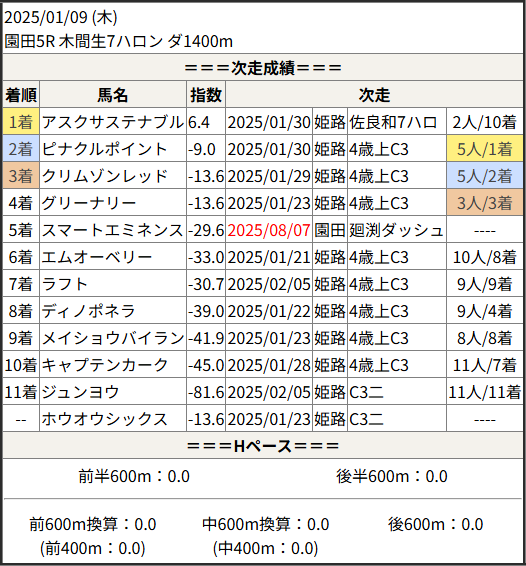
Task: Click horse name メイショウバイラン
Action: coord(113,338)
